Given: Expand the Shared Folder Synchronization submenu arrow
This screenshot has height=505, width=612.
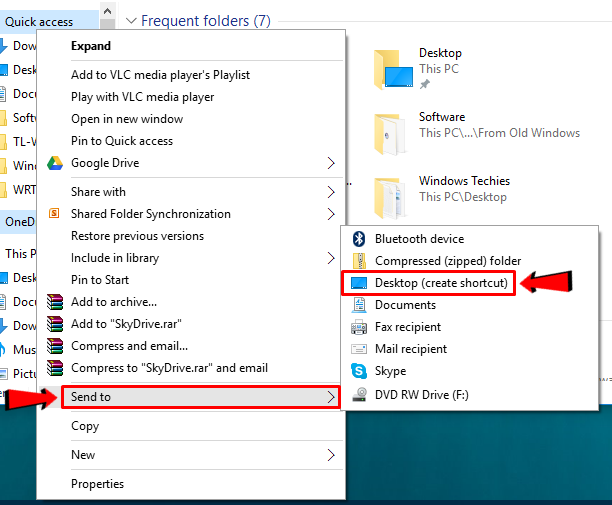Looking at the screenshot, I should [331, 214].
